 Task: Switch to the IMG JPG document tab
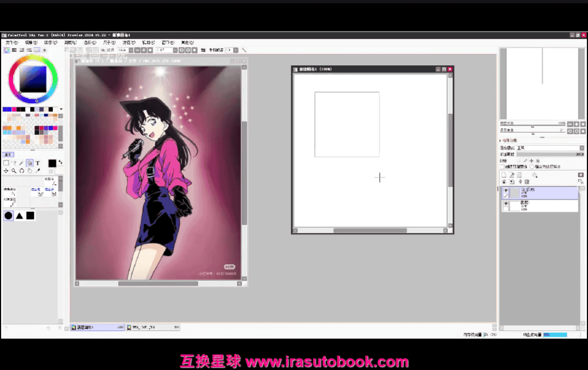153,328
